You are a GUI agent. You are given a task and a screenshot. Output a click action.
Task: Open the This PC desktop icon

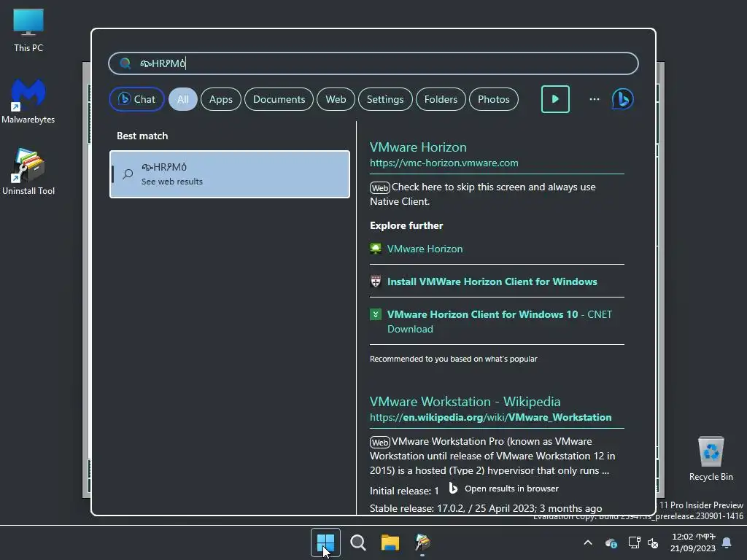(28, 31)
